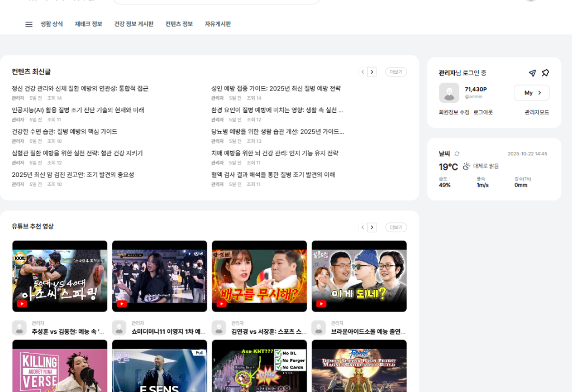Click the next chevron on 컨텐츠 최신글 carousel
The width and height of the screenshot is (572, 392).
[x=372, y=72]
